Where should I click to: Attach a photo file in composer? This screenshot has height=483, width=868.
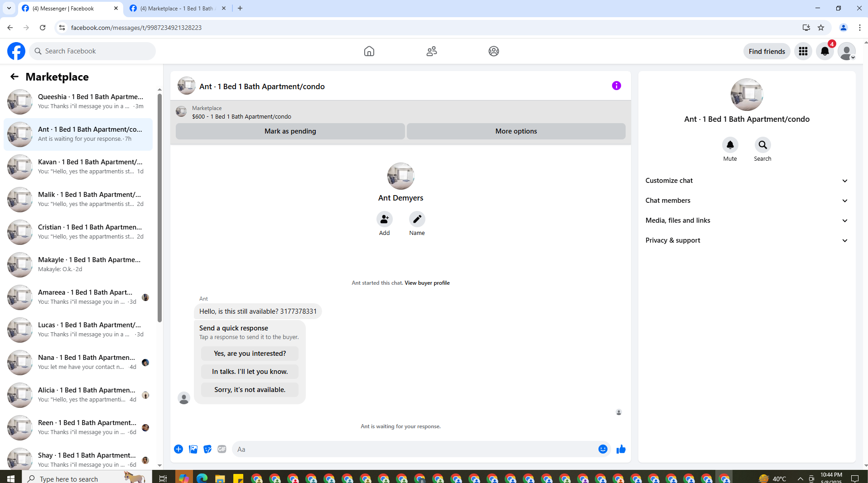(x=193, y=449)
